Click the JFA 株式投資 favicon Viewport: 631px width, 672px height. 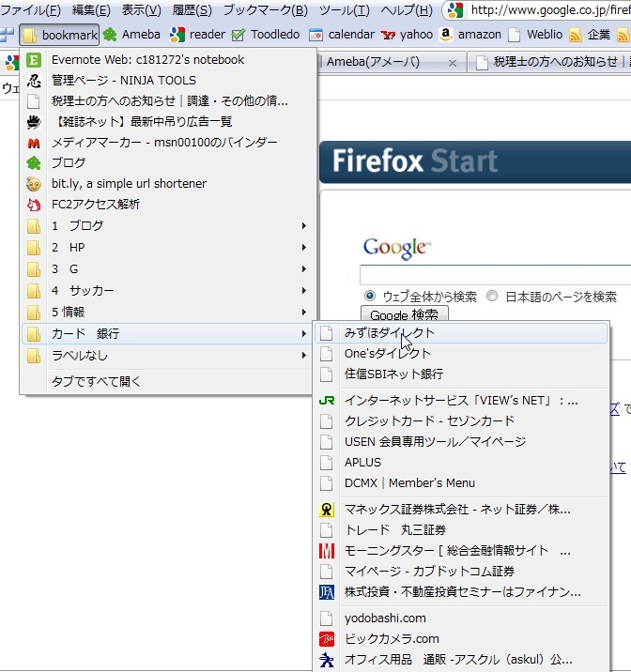[x=327, y=592]
